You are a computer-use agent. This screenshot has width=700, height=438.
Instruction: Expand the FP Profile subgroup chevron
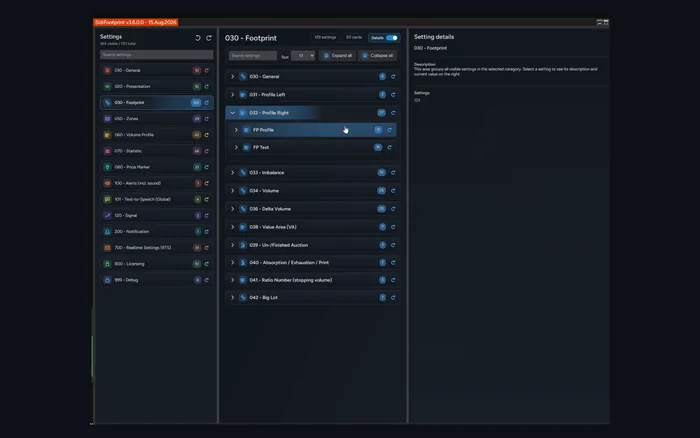tap(236, 130)
